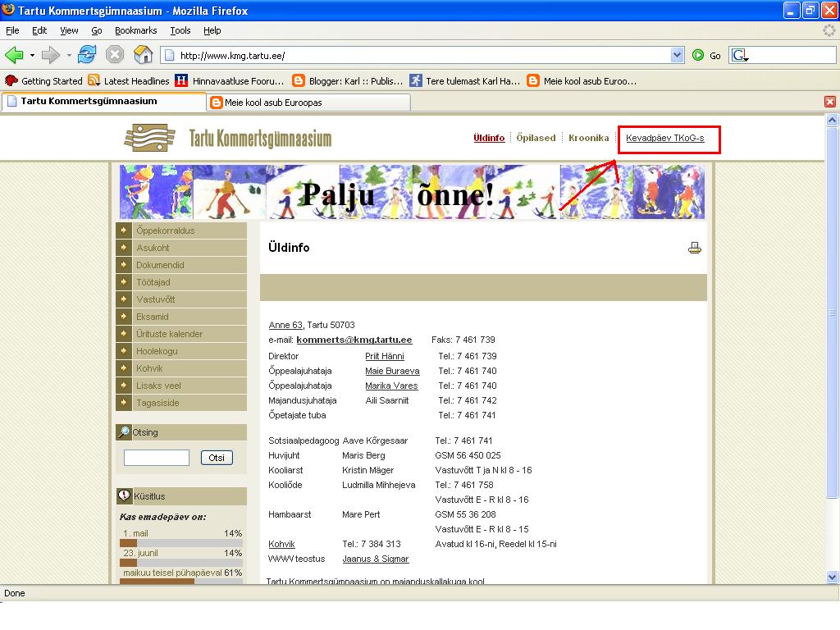Screen dimensions: 840x630
Task: Open the Forward button history dropdown arrow
Action: (x=69, y=55)
